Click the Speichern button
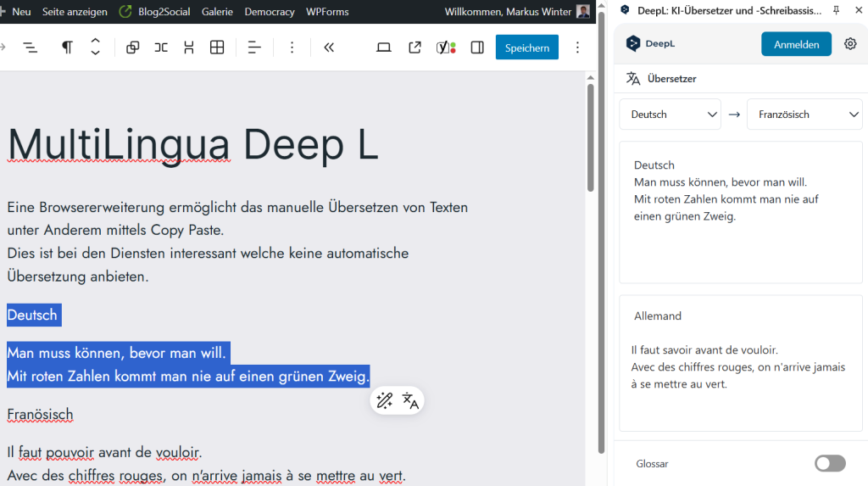This screenshot has height=486, width=868. [x=527, y=47]
